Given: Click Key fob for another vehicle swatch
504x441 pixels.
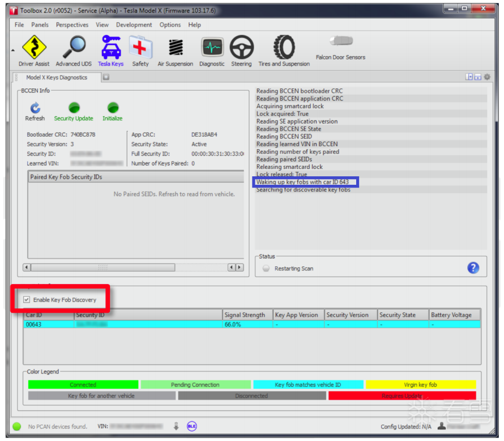Looking at the screenshot, I should click(101, 396).
